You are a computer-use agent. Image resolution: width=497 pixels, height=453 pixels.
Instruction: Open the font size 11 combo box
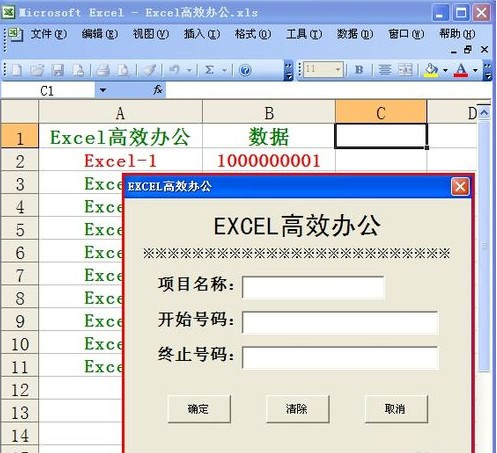pyautogui.click(x=323, y=70)
